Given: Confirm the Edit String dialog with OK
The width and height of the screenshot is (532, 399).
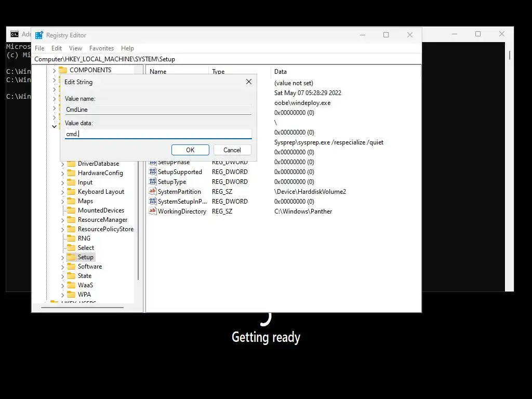Looking at the screenshot, I should [190, 150].
